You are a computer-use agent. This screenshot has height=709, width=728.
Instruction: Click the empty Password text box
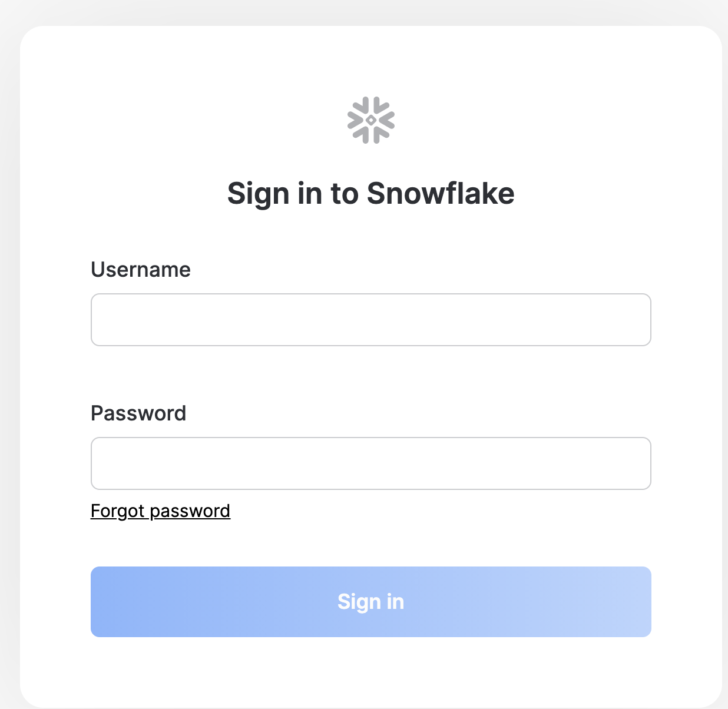coord(371,463)
